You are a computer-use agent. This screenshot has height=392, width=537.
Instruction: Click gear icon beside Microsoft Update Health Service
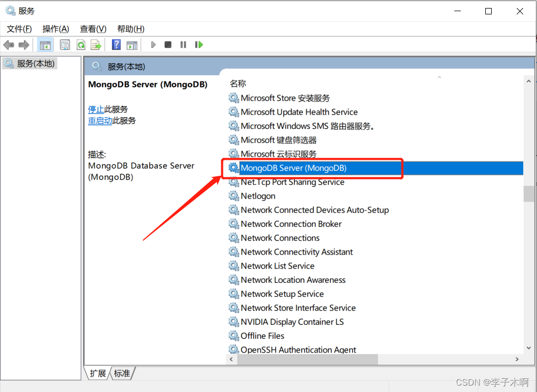click(234, 112)
